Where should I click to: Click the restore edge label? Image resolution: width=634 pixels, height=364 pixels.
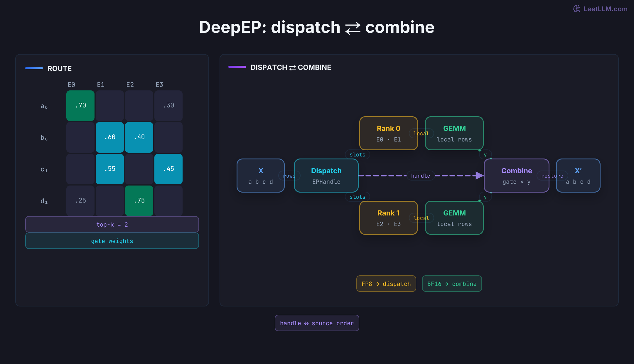click(552, 176)
